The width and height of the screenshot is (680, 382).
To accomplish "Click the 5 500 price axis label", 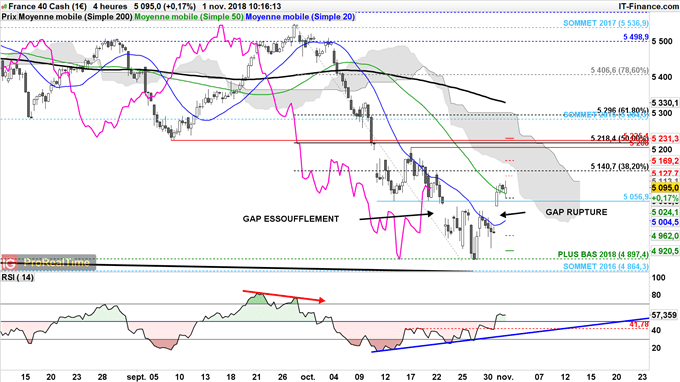I will tap(662, 42).
